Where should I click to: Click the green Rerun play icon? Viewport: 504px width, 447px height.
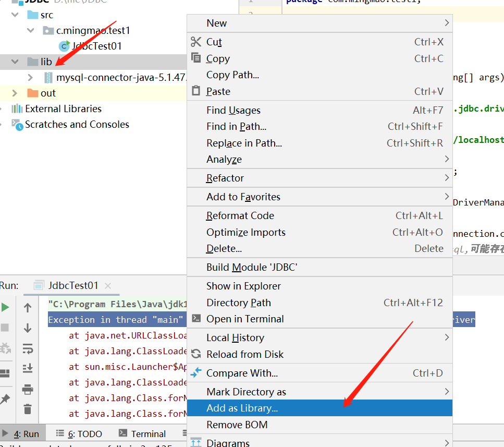pos(5,307)
